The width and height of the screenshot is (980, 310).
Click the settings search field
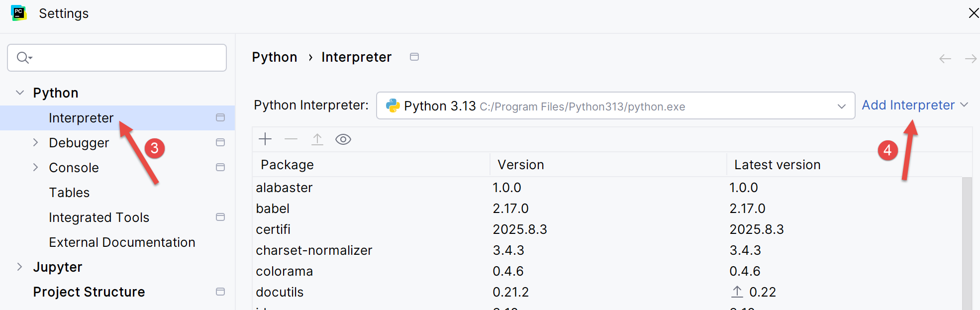tap(124, 58)
